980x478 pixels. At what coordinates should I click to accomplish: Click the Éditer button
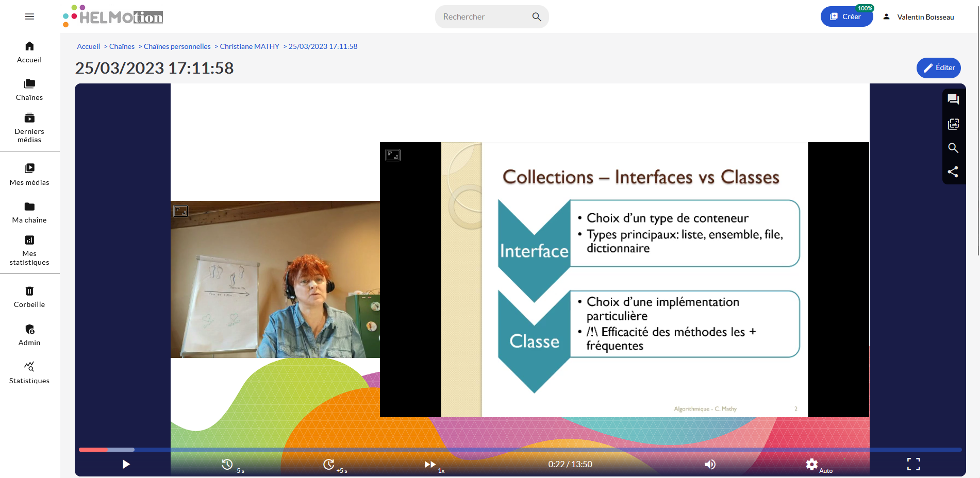tap(938, 67)
